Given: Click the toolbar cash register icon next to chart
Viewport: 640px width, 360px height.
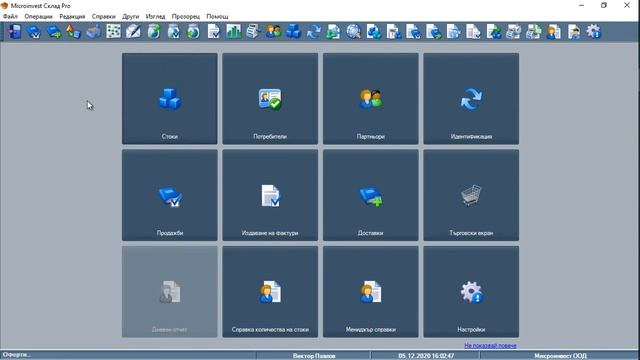Looking at the screenshot, I should tap(253, 31).
